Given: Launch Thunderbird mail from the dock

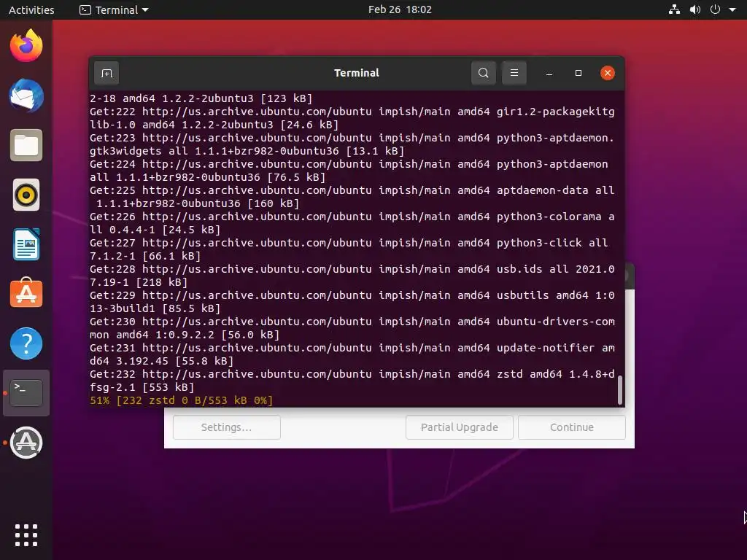Looking at the screenshot, I should [26, 96].
